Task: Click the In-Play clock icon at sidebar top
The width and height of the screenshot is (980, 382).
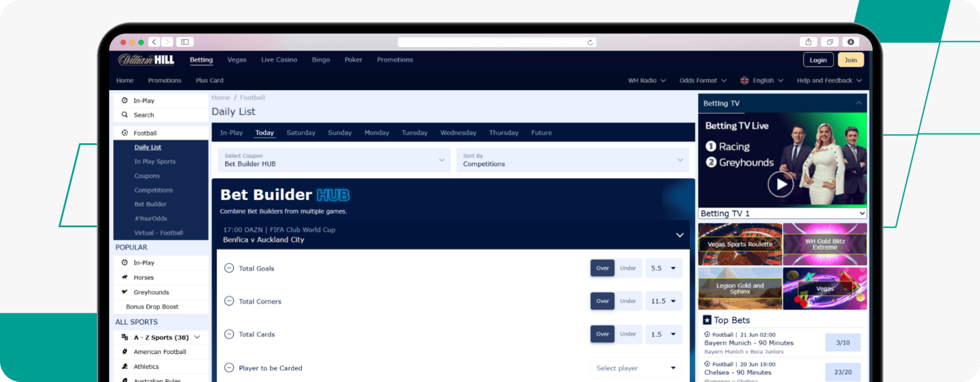Action: tap(125, 101)
